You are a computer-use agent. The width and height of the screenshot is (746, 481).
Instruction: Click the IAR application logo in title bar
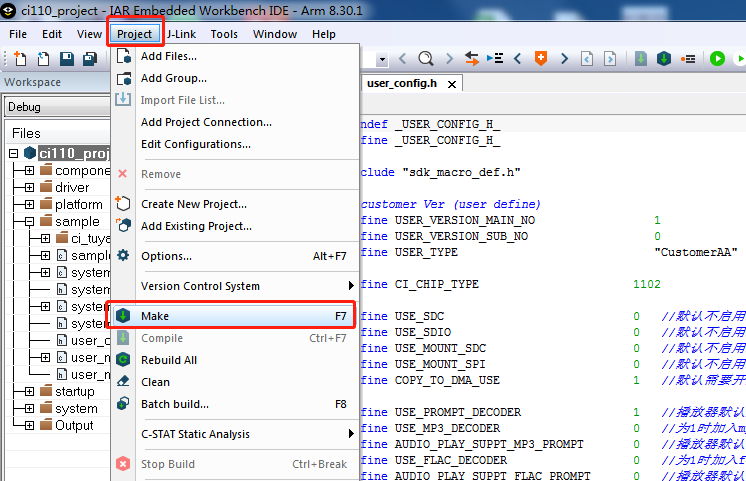(x=8, y=10)
